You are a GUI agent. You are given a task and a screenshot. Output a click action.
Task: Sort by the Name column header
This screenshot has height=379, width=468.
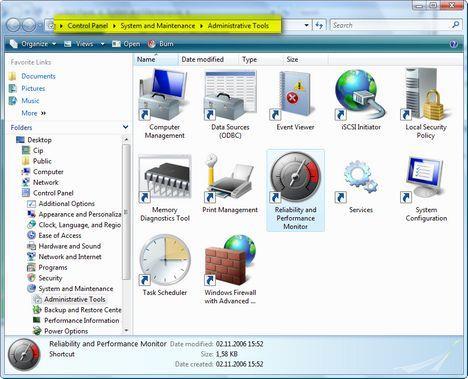coord(156,59)
